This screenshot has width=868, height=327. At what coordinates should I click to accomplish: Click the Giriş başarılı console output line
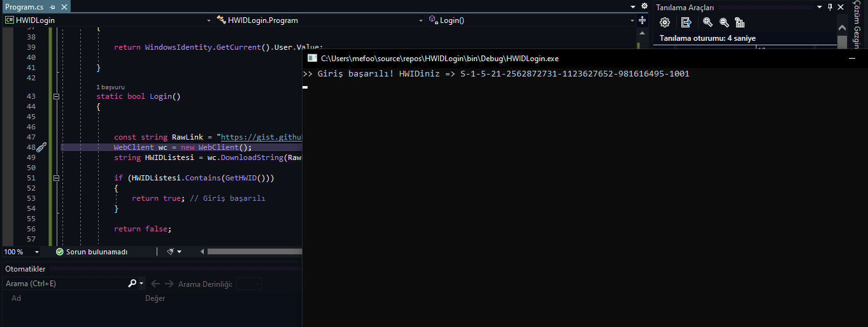coord(496,74)
